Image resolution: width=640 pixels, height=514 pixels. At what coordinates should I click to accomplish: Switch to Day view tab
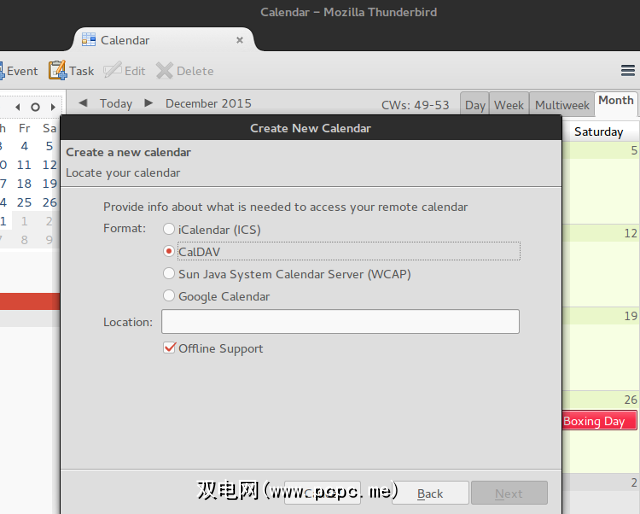pyautogui.click(x=475, y=105)
